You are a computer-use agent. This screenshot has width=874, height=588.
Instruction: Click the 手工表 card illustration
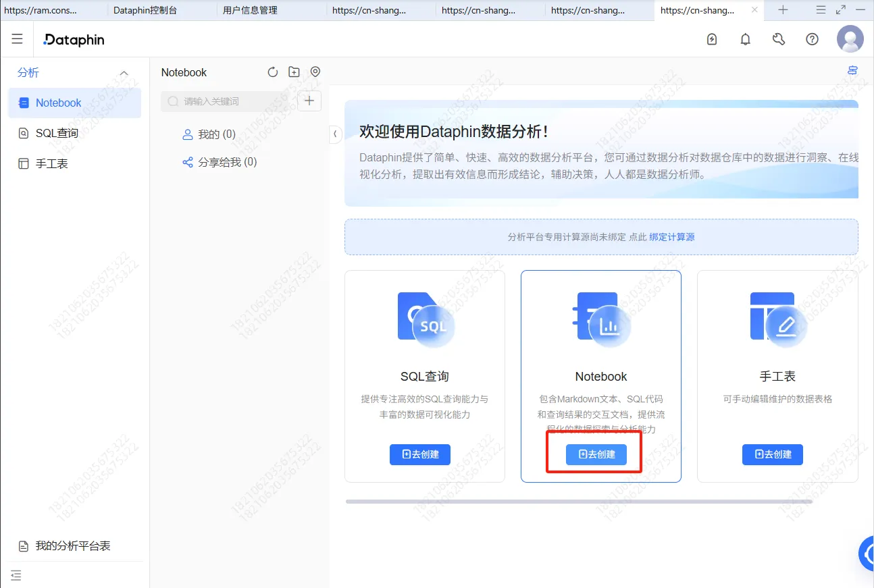point(777,320)
